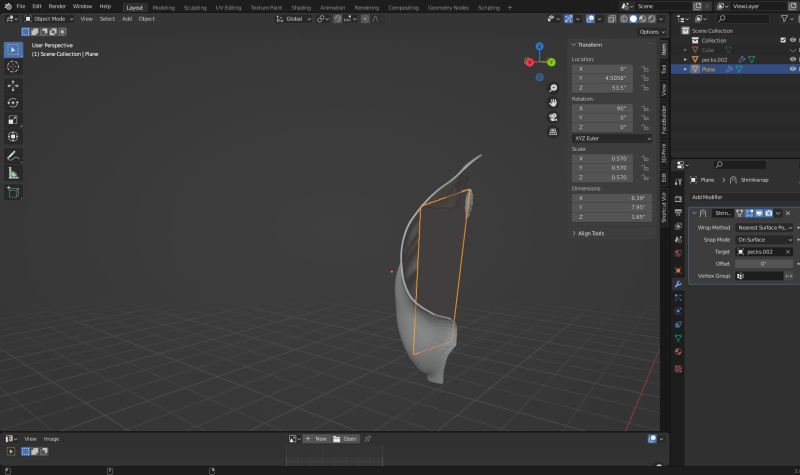Image resolution: width=800 pixels, height=475 pixels.
Task: Toggle X-Ray display mode
Action: click(612, 19)
